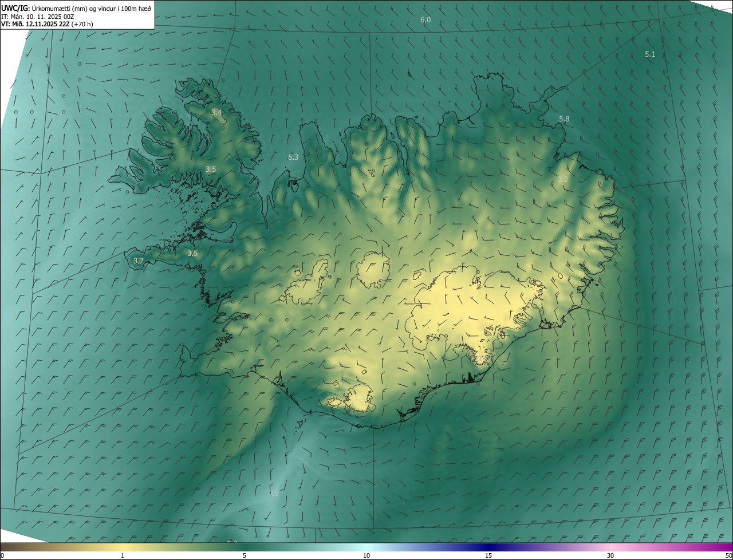Image resolution: width=733 pixels, height=560 pixels.
Task: Click the 30 tick on the color scale
Action: 610,555
